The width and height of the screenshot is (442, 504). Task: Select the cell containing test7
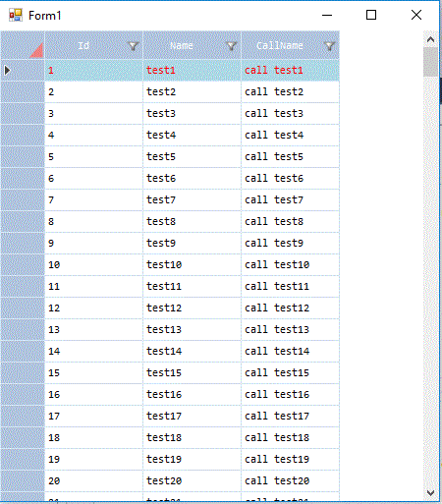pyautogui.click(x=192, y=199)
